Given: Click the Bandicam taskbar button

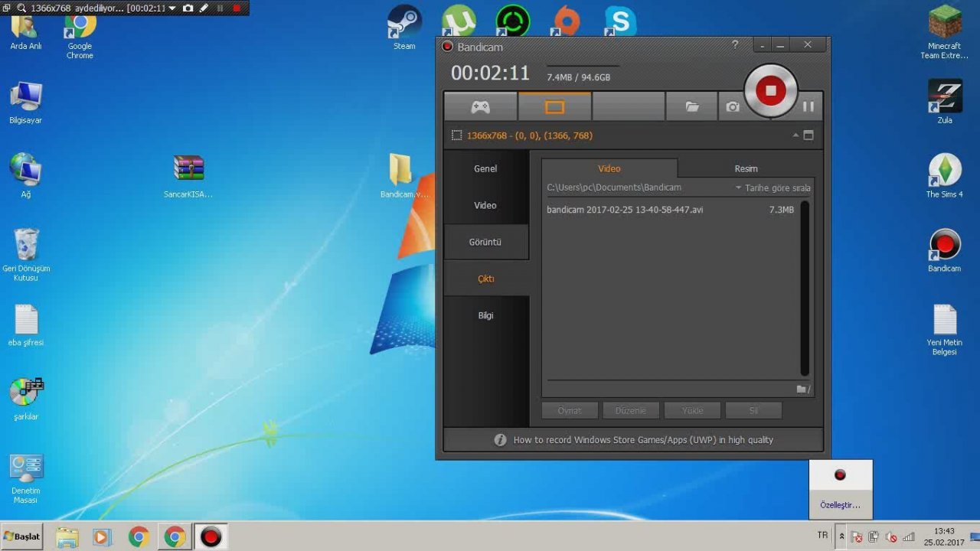Looking at the screenshot, I should [x=211, y=537].
